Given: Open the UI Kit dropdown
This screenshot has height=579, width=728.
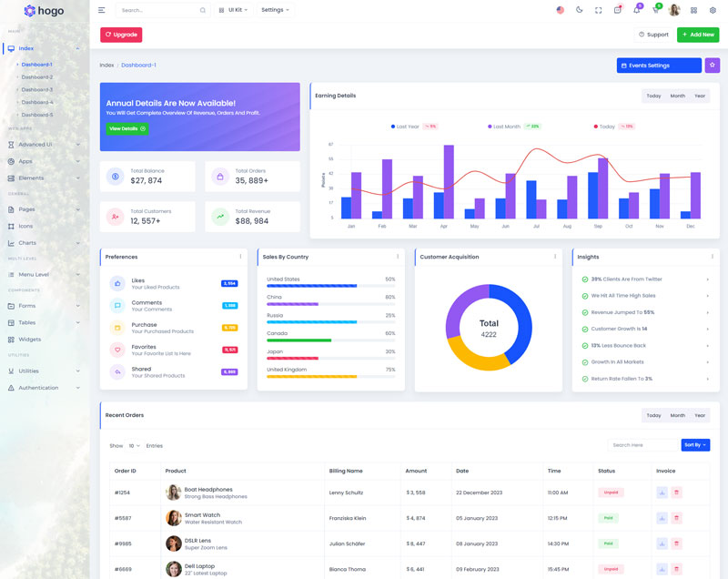Looking at the screenshot, I should click(x=234, y=10).
